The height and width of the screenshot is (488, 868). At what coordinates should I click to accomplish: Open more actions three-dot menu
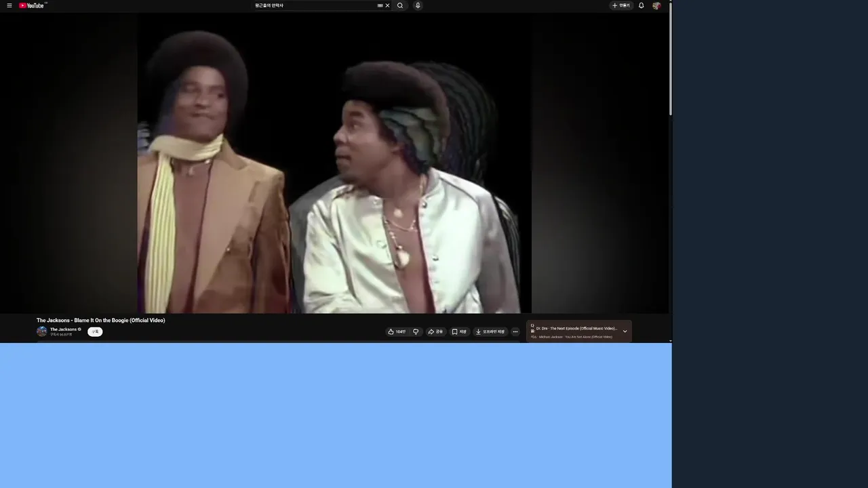point(515,332)
